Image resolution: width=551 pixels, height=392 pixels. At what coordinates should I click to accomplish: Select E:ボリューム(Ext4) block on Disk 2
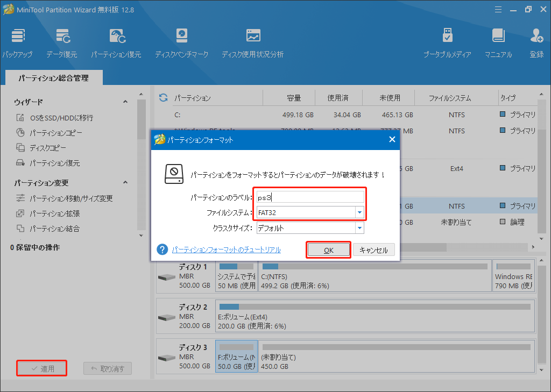tap(375, 316)
